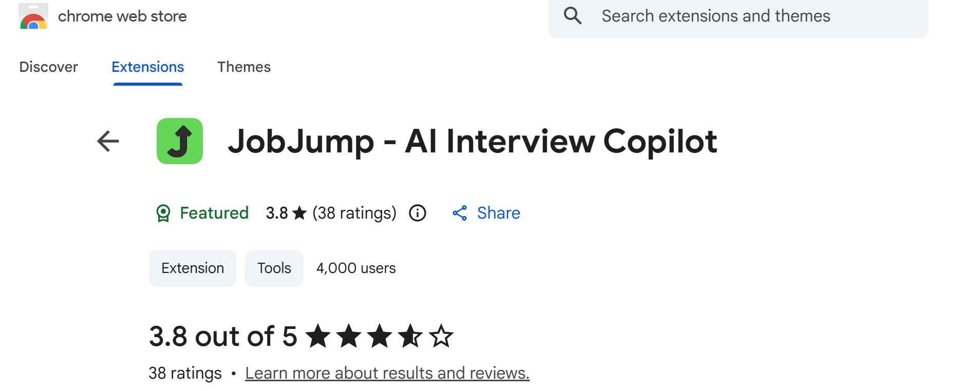The height and width of the screenshot is (391, 980).
Task: Click the Featured badge ribbon icon
Action: (163, 213)
